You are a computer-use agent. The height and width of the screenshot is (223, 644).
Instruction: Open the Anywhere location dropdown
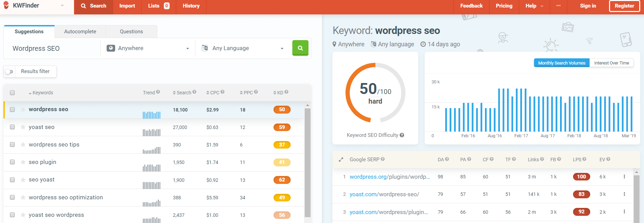tap(148, 48)
